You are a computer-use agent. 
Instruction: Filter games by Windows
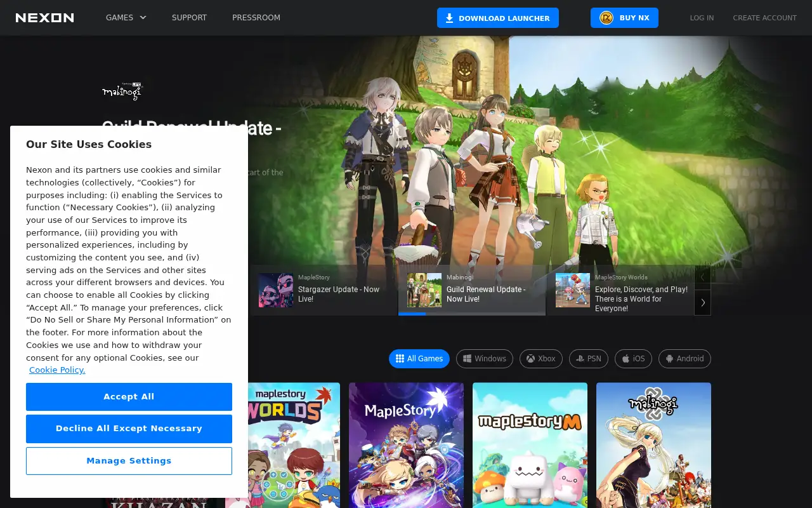(x=485, y=359)
